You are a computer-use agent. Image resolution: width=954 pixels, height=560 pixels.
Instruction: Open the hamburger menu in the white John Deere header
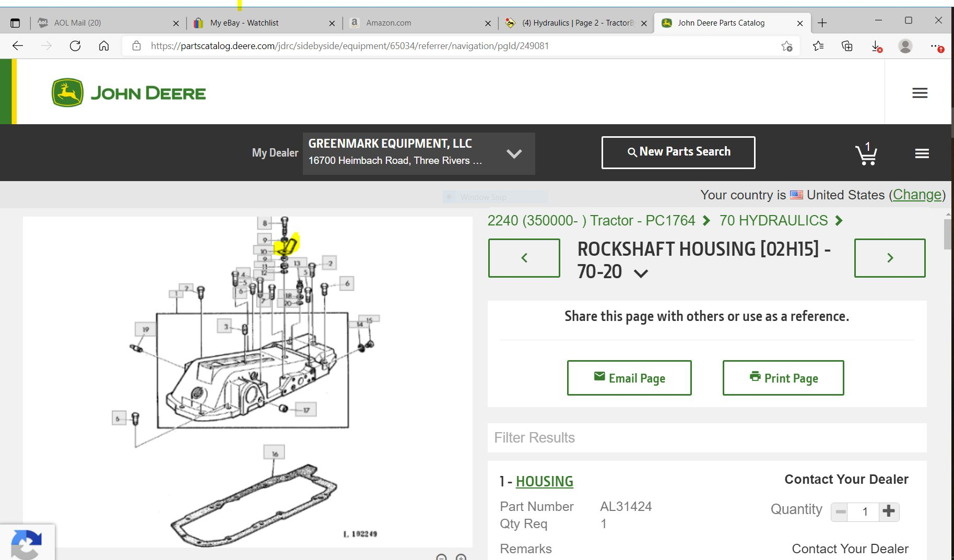click(920, 93)
